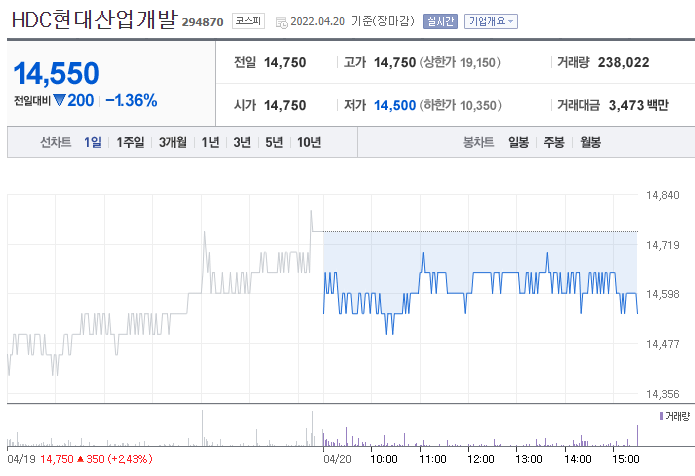Viewport: 695px width, 476px height.
Task: Show the 5년 line chart
Action: click(x=274, y=142)
